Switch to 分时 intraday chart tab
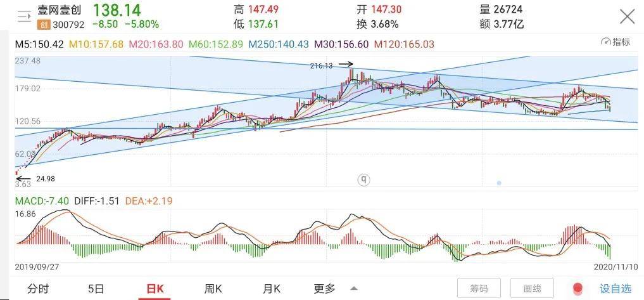Screen dimensions: 644x300 [x=37, y=289]
